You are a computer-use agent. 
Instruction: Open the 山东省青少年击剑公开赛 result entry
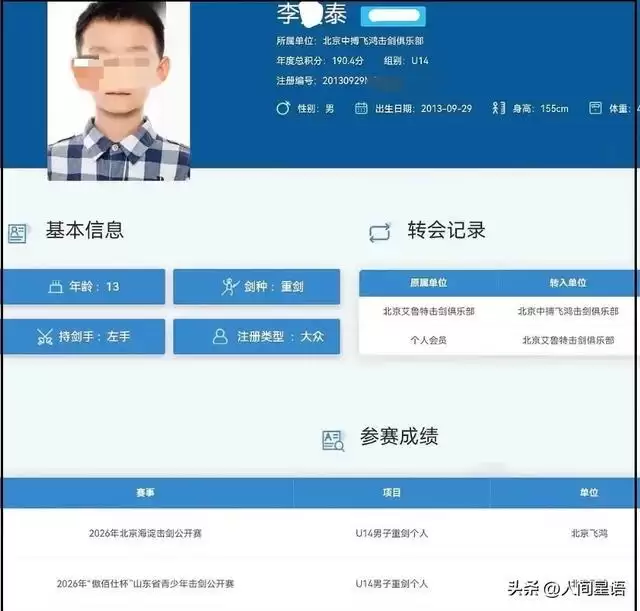click(146, 583)
